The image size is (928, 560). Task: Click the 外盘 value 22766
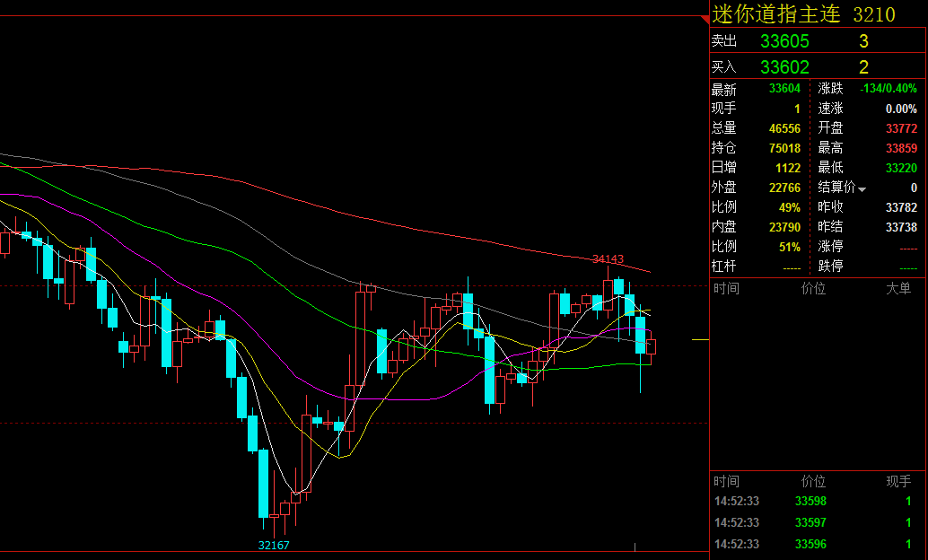click(784, 188)
